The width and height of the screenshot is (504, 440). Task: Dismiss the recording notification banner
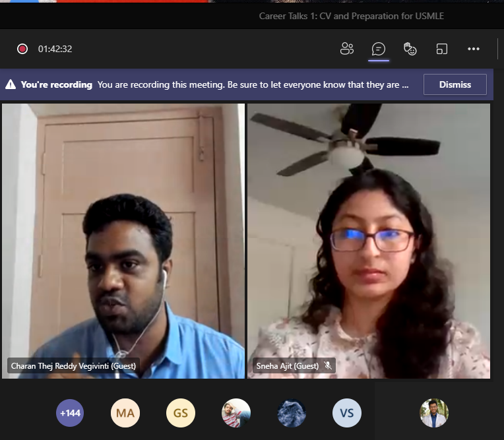point(455,84)
